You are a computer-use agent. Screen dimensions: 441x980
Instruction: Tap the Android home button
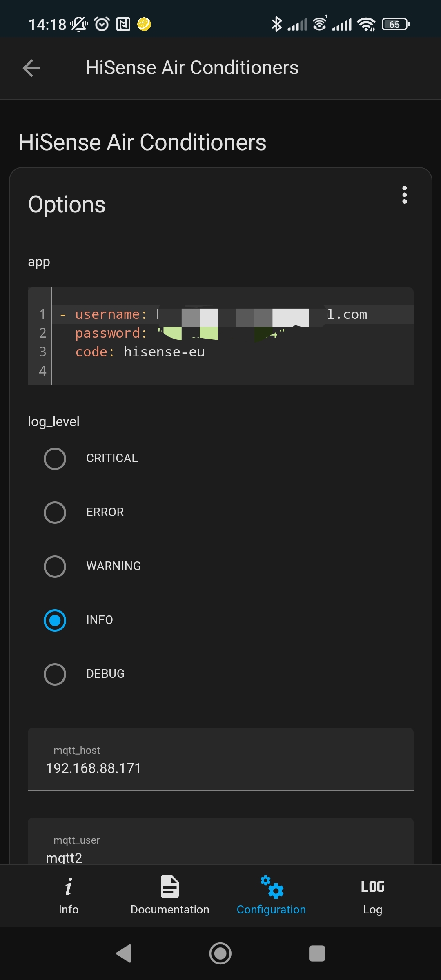[220, 954]
